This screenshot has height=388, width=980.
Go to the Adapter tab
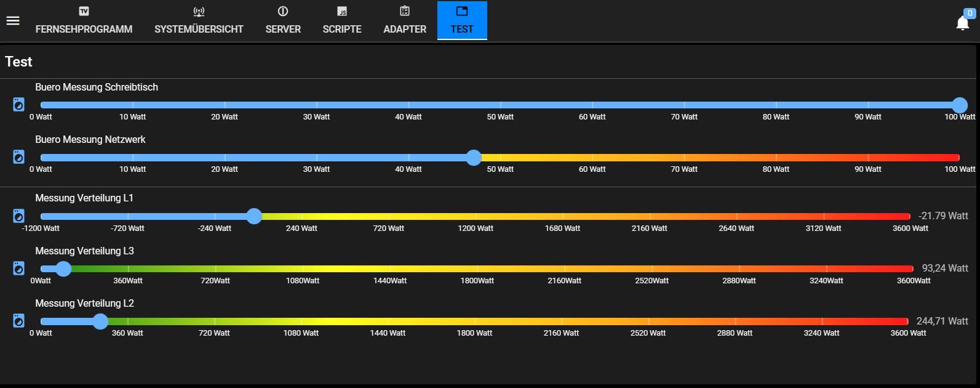[405, 21]
